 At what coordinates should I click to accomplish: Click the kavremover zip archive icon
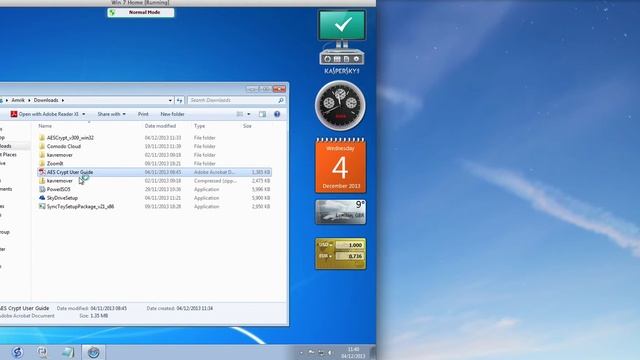click(42, 181)
